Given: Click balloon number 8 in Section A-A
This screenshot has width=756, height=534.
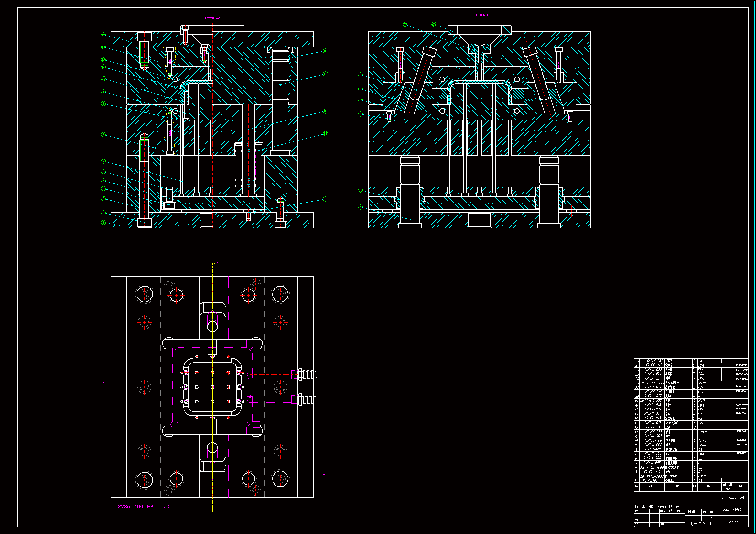Looking at the screenshot, I should 103,135.
